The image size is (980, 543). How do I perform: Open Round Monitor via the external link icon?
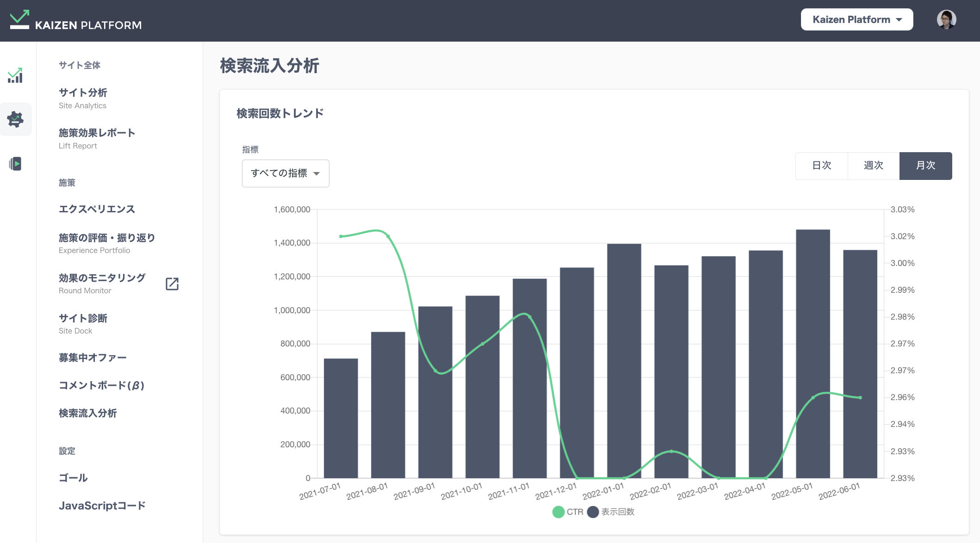pos(172,284)
